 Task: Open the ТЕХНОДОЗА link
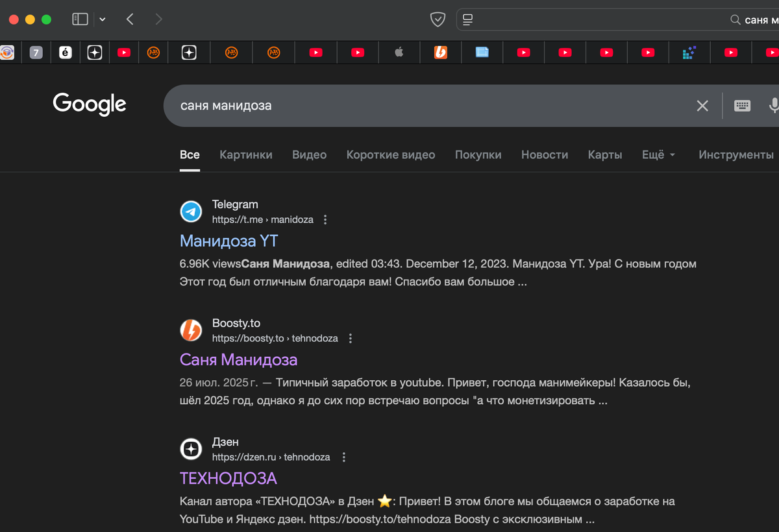pyautogui.click(x=229, y=478)
